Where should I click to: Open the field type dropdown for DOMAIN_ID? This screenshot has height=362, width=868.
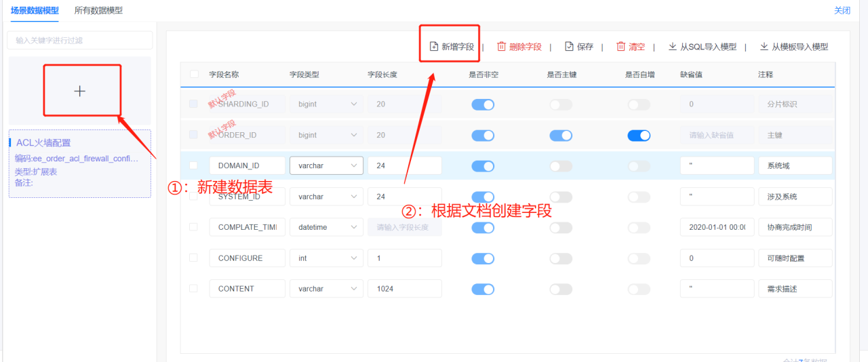pos(326,165)
